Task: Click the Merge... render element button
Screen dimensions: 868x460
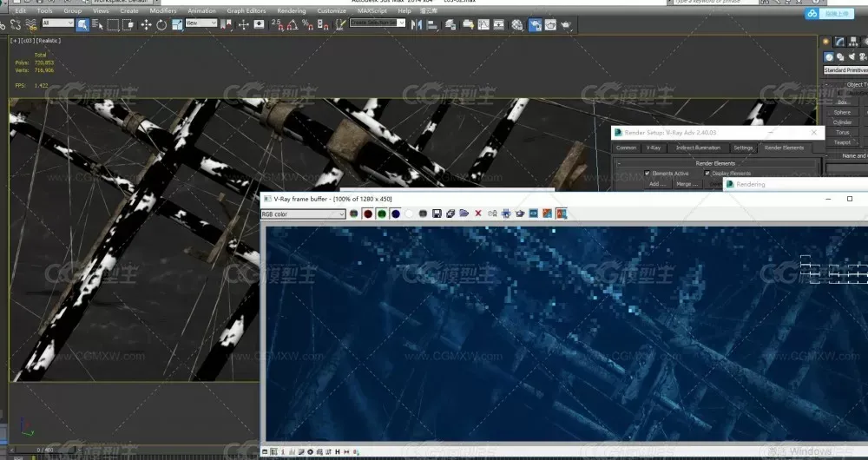Action: 687,184
